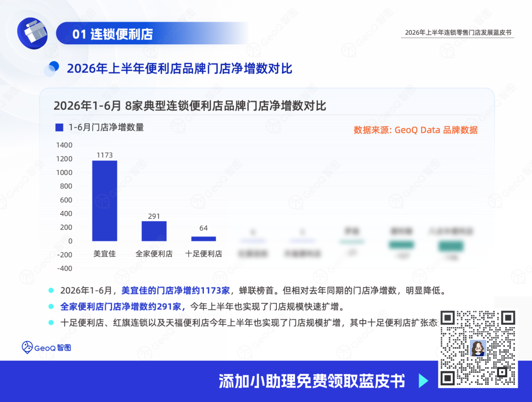Click the value label 64
532x402 pixels.
[203, 228]
